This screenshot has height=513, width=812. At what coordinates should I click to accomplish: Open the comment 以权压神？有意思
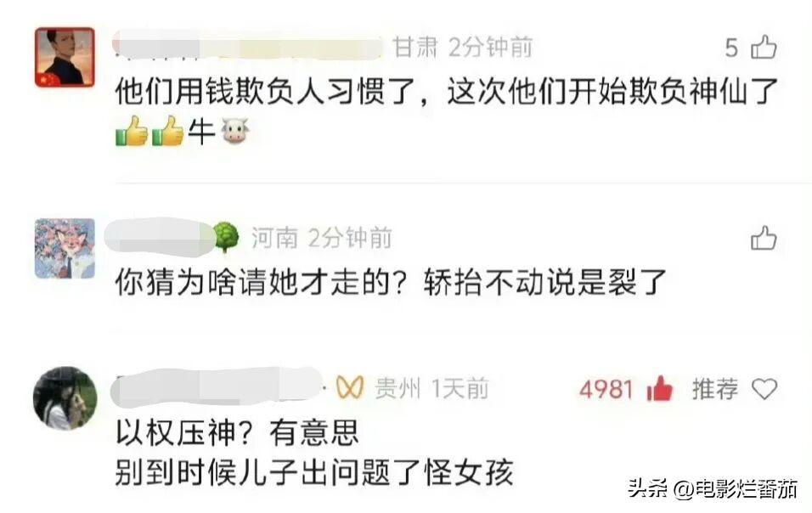click(x=237, y=433)
